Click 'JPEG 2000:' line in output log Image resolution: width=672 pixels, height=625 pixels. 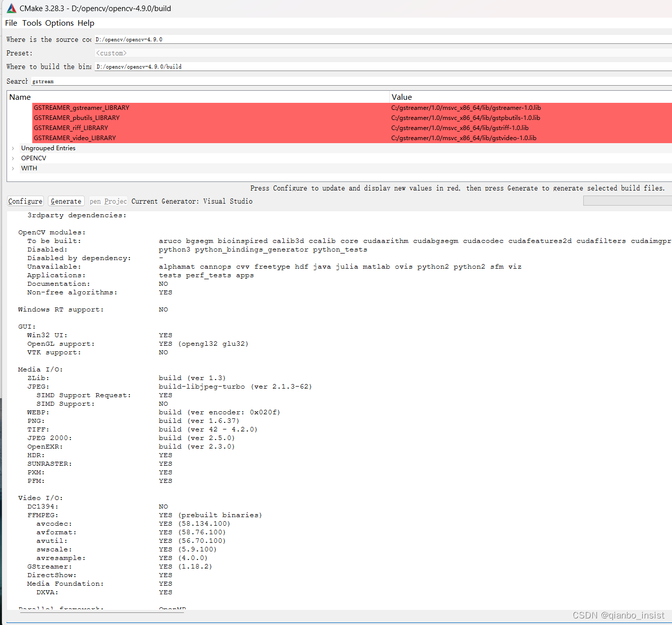click(49, 438)
